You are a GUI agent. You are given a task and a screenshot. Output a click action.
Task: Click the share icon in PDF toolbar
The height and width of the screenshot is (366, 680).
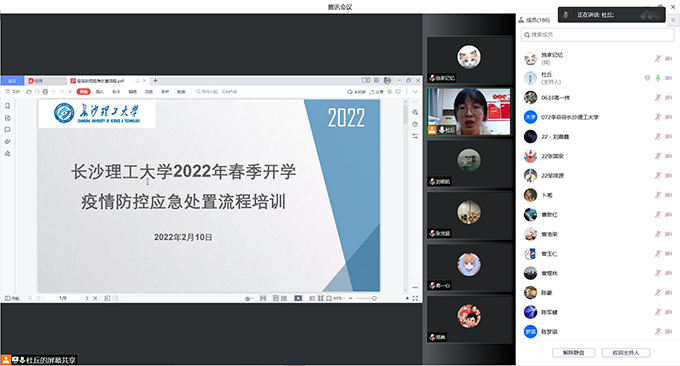coord(376,92)
